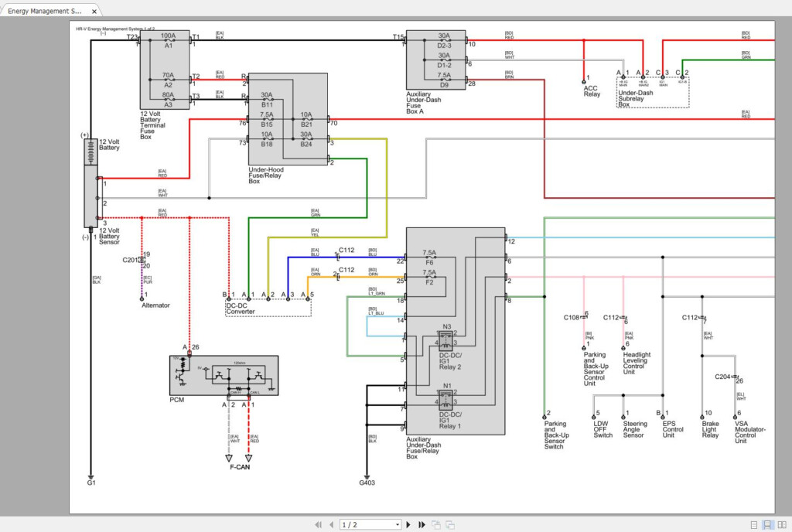The width and height of the screenshot is (792, 532).
Task: Click the 12 Volt Battery Terminal Fuse Box label
Action: click(152, 125)
